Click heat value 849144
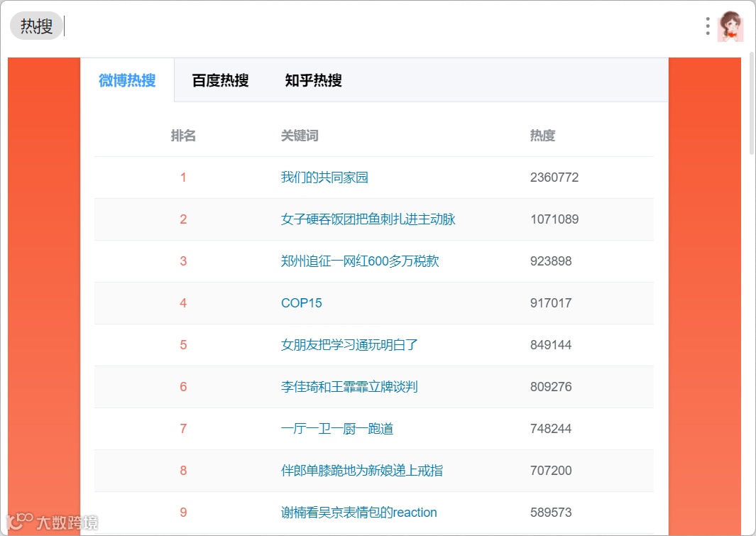Image resolution: width=756 pixels, height=536 pixels. coord(551,345)
